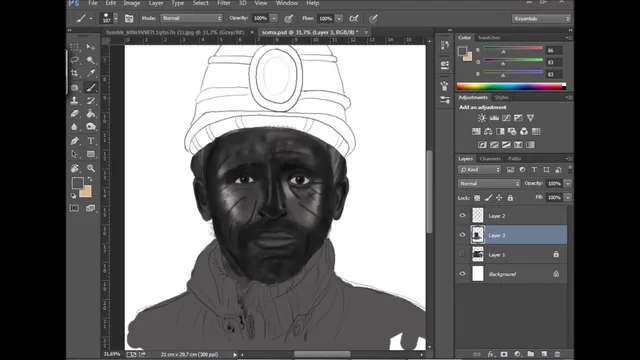The height and width of the screenshot is (360, 640).
Task: Switch to the Channels tab
Action: point(490,159)
